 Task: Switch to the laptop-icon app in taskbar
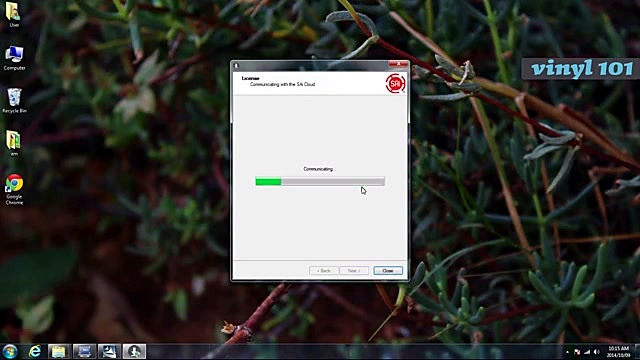[84, 351]
